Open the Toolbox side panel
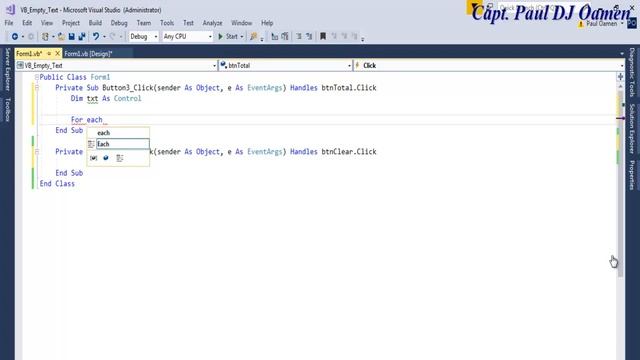This screenshot has height=360, width=640. pos(7,110)
